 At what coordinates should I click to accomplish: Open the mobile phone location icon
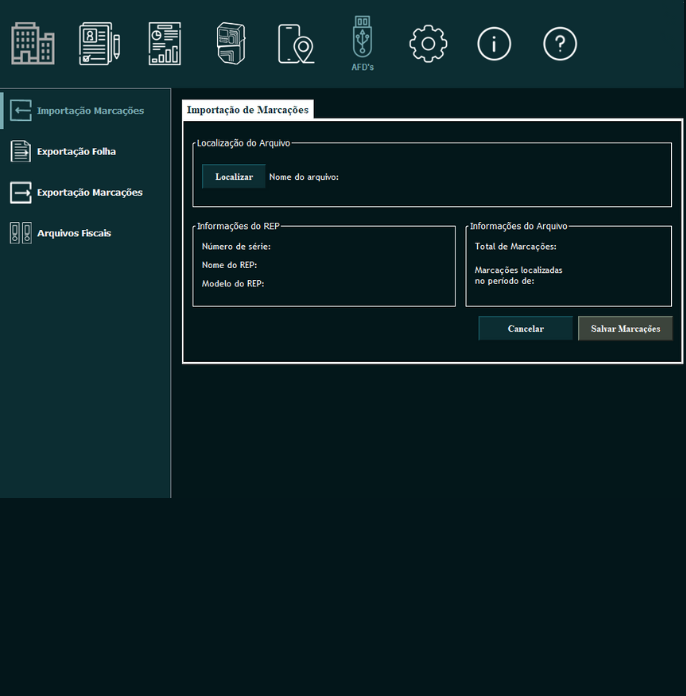(296, 44)
